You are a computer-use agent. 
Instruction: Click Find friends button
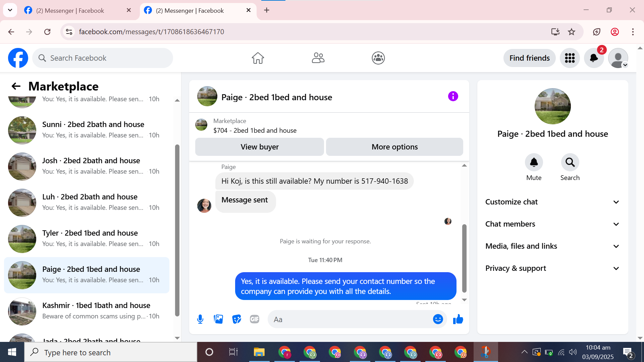(x=530, y=58)
